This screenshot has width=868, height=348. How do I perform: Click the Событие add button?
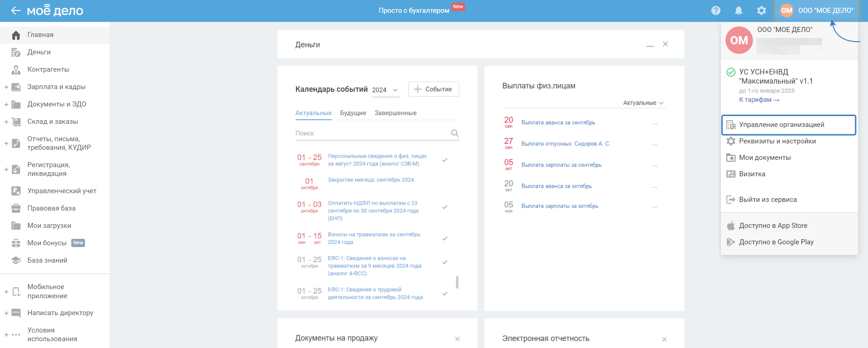[x=434, y=90]
